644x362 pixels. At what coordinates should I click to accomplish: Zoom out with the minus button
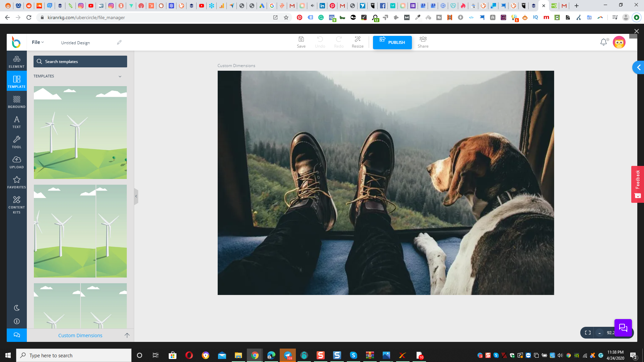(x=599, y=333)
